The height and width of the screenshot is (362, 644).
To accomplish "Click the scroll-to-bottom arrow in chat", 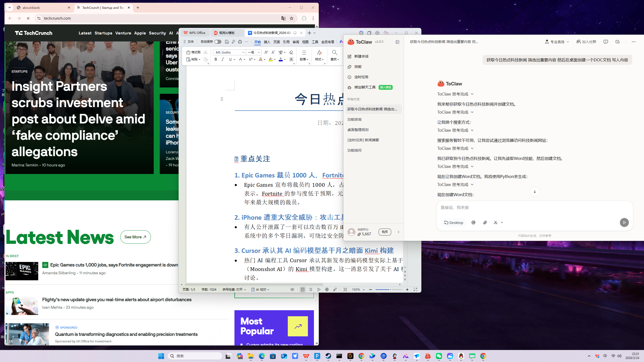I will pos(535,192).
